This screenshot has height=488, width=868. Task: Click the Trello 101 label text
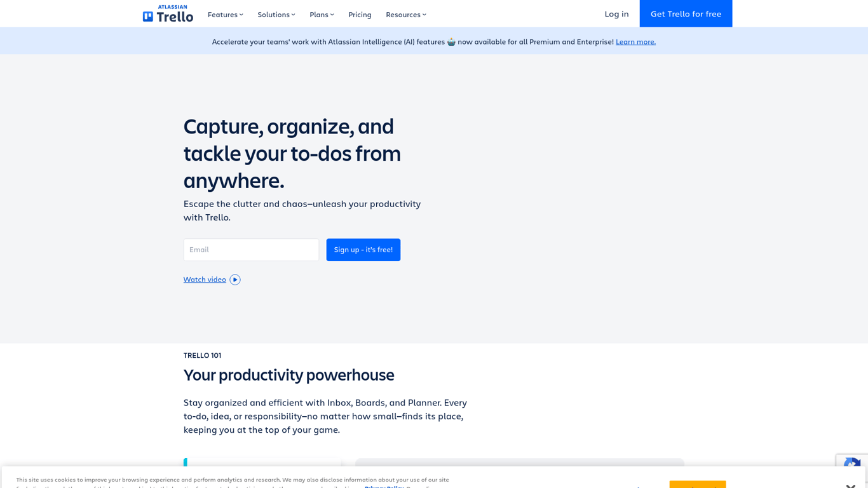tap(202, 355)
